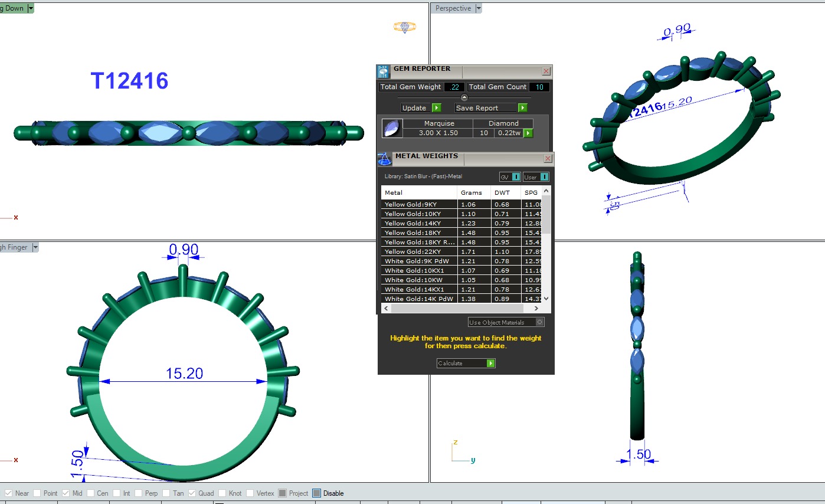Click the Use Object Materials button

click(x=506, y=322)
